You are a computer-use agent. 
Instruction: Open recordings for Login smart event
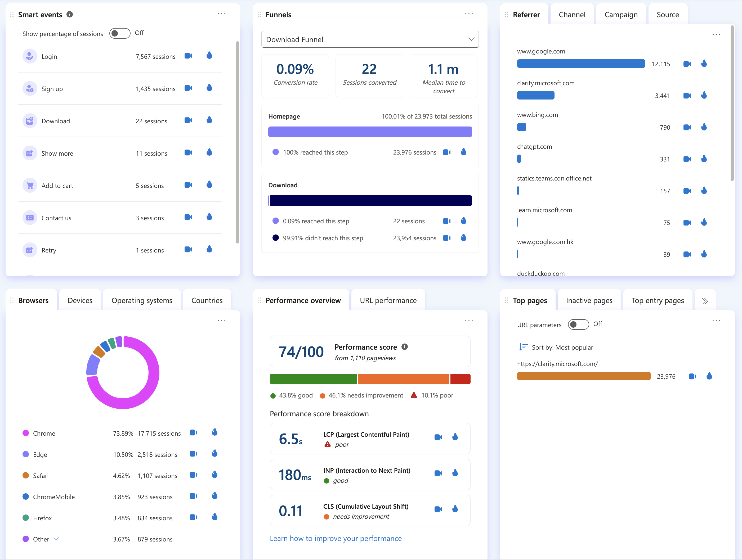188,56
